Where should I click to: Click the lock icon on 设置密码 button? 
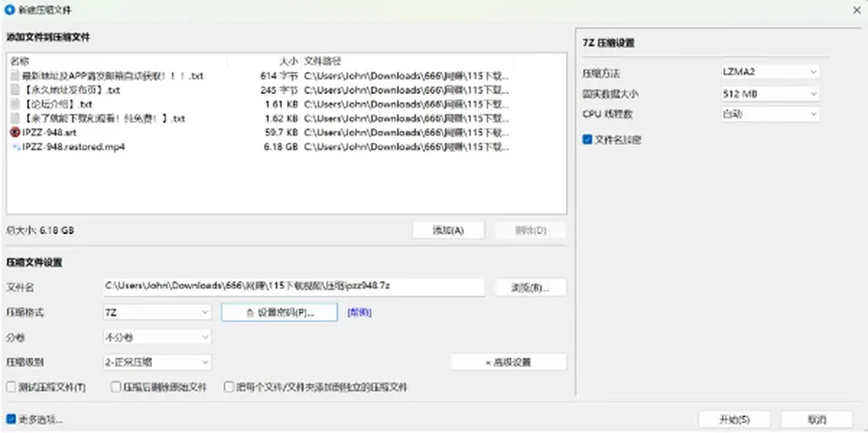[x=250, y=313]
